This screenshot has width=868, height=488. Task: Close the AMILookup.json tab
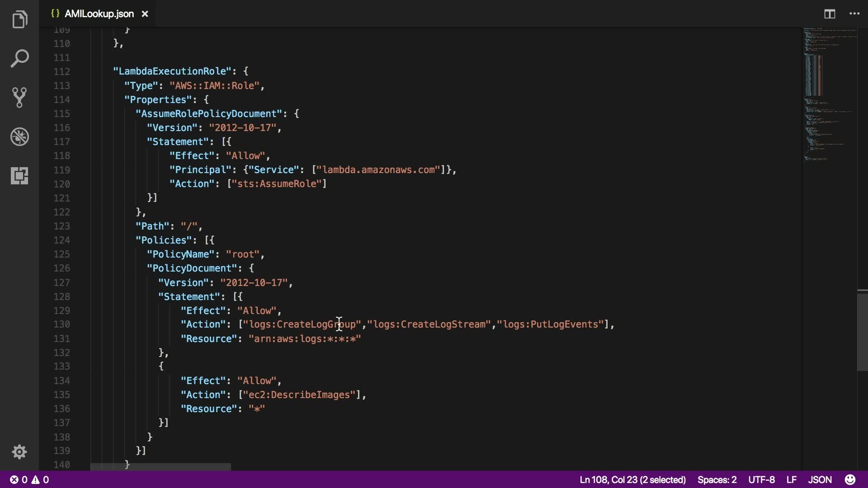[x=145, y=14]
